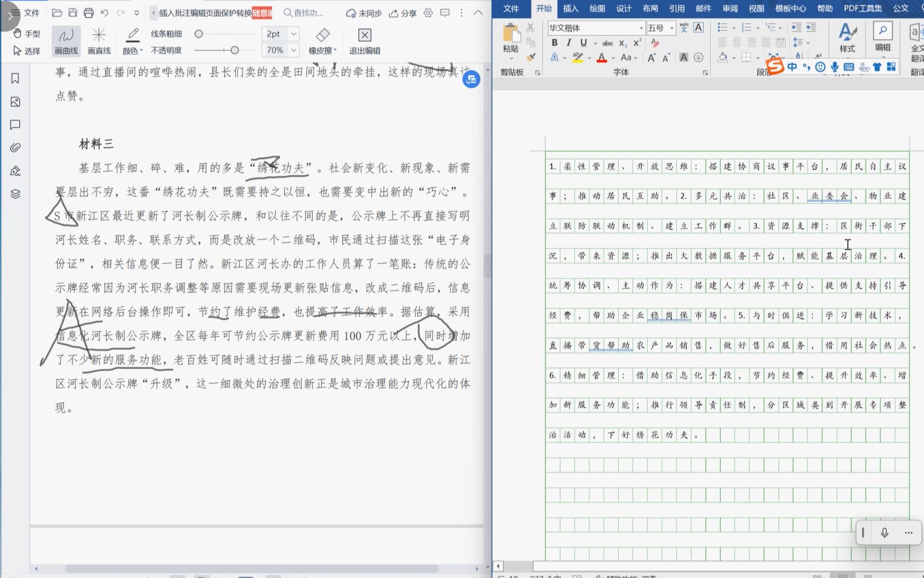Click the red font color A swatch
The width and height of the screenshot is (924, 578).
[602, 58]
